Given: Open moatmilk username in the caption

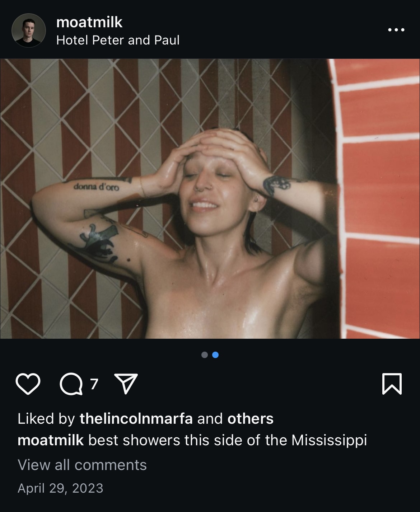Looking at the screenshot, I should (51, 440).
